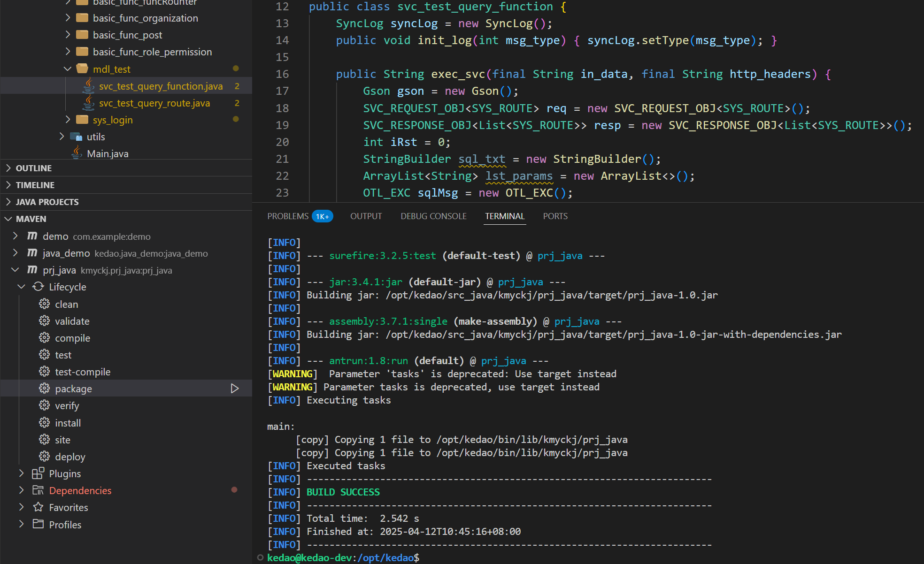Viewport: 924px width, 564px height.
Task: Switch to the PROBLEMS tab
Action: [287, 216]
